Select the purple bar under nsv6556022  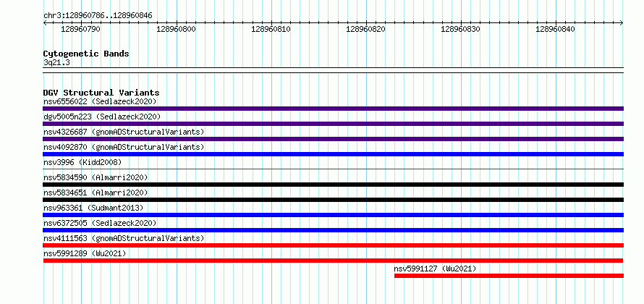click(x=333, y=109)
